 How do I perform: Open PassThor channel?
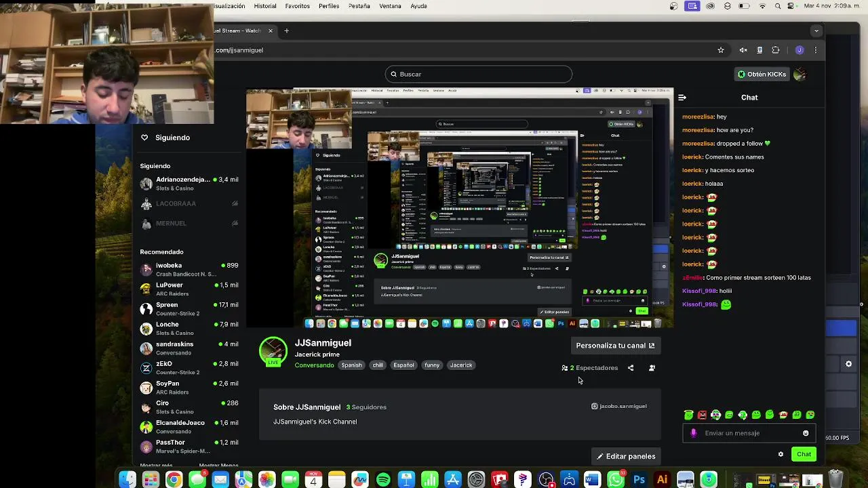189,447
